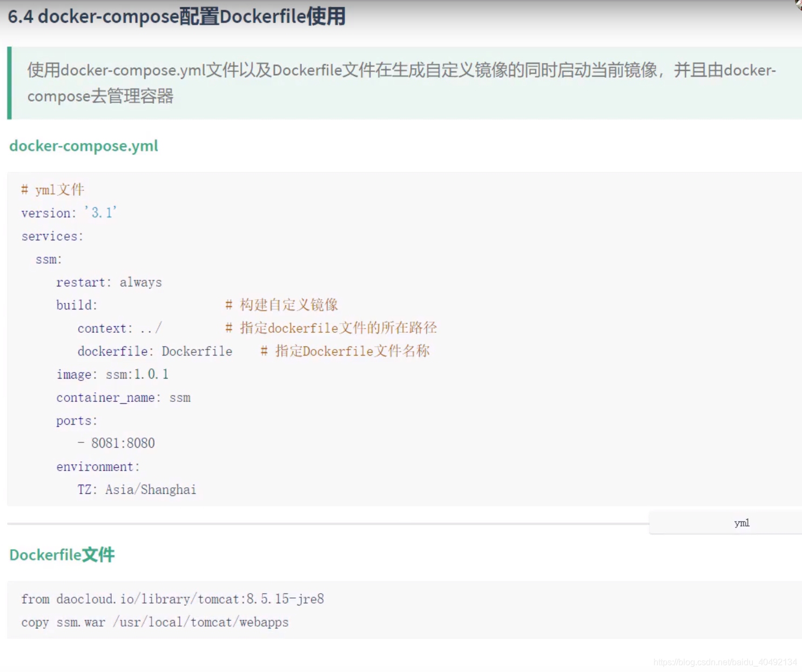Click the 'ports:' key line
Screen dimensions: 802x672
point(77,421)
